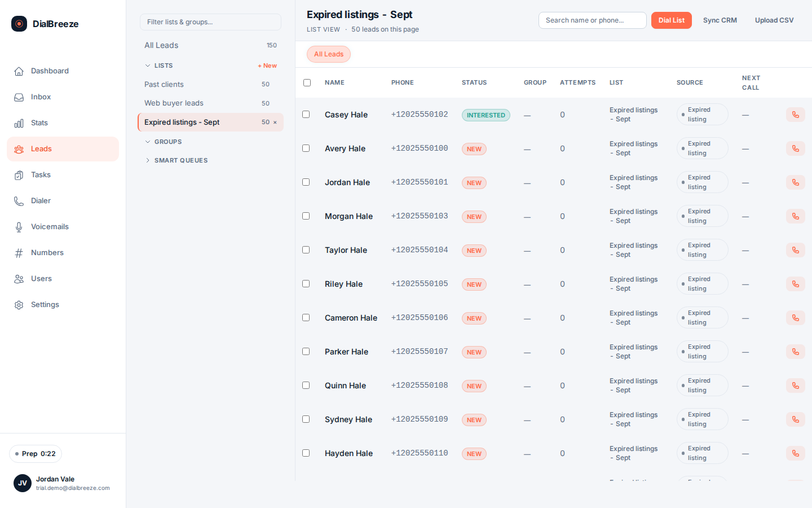Image resolution: width=812 pixels, height=508 pixels.
Task: Click the Expired listing source tag for Sydney Hale
Action: (702, 419)
